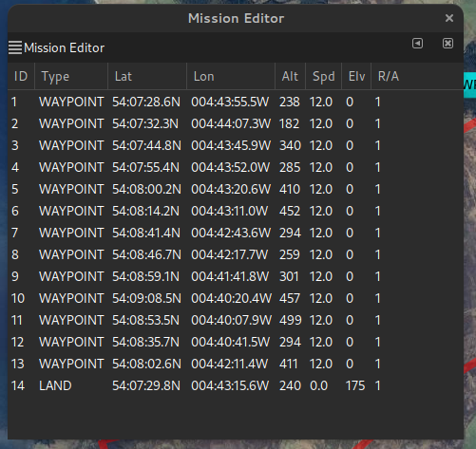Click altitude value 340 in row 3
The width and height of the screenshot is (476, 449).
point(290,145)
